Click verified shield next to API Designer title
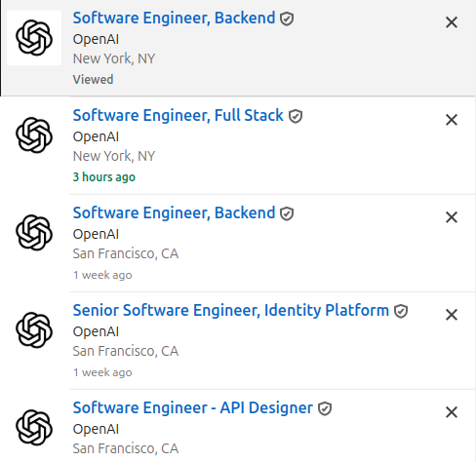Screen dimensions: 476x462 325,408
